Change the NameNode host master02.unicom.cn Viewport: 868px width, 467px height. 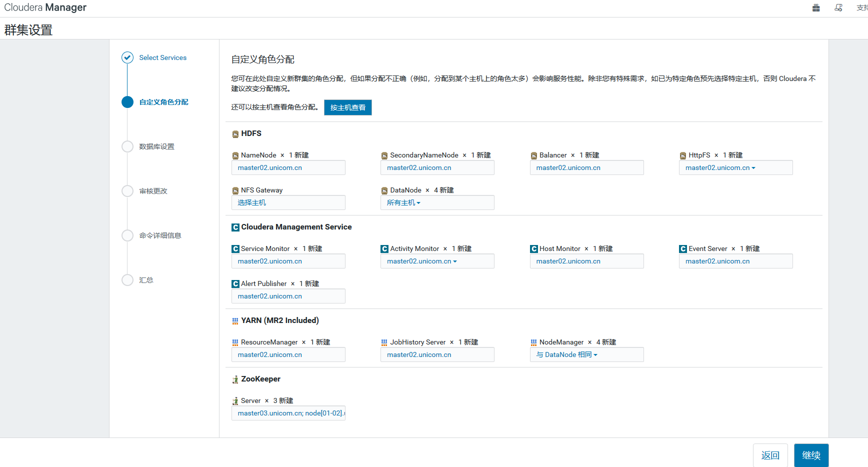(x=288, y=167)
